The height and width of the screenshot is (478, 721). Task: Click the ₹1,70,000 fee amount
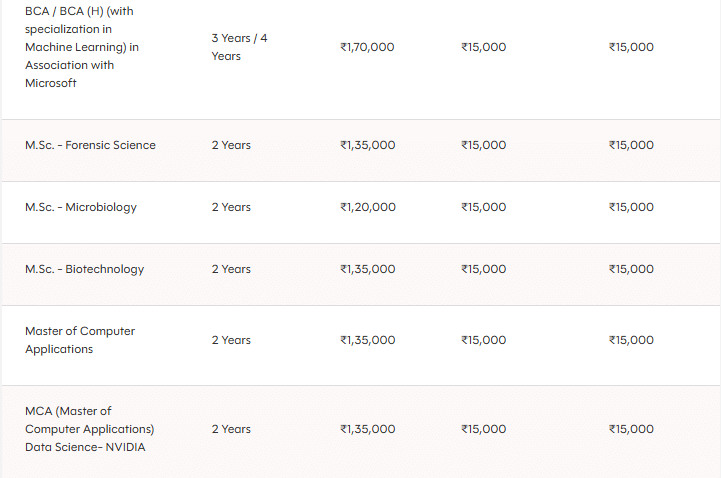[x=367, y=47]
